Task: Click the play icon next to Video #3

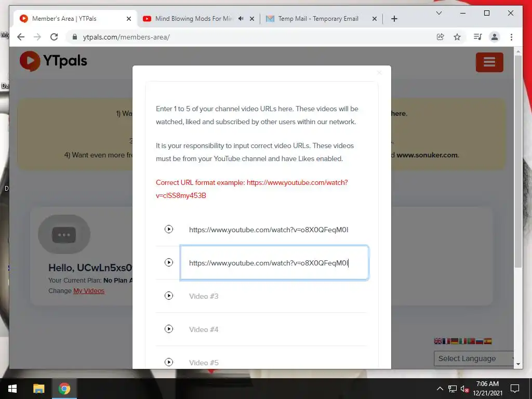Action: tap(169, 296)
